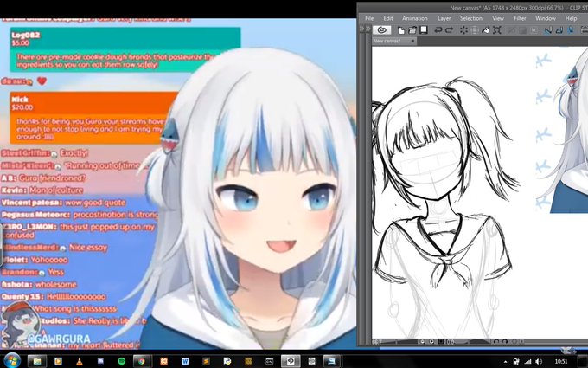The image size is (588, 368).
Task: Open VLC media player from taskbar
Action: pos(80,361)
